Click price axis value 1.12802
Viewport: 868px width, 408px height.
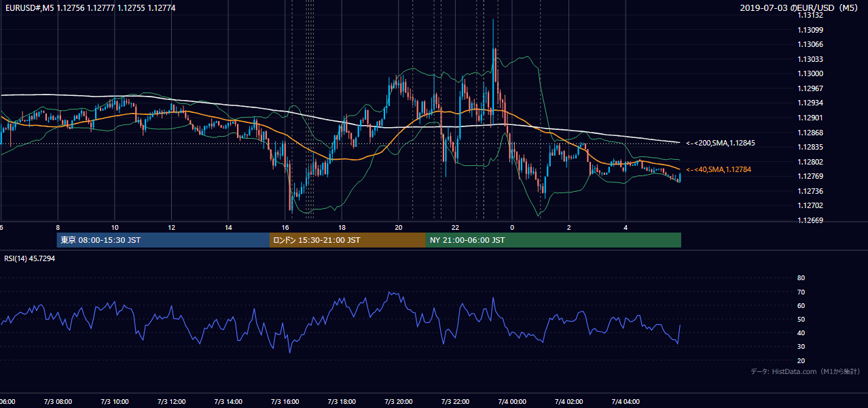(x=811, y=162)
